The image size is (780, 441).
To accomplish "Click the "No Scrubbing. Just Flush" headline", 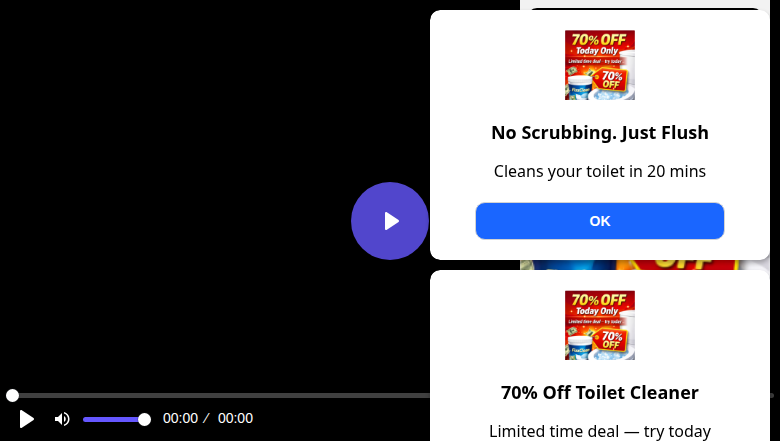I will point(599,133).
